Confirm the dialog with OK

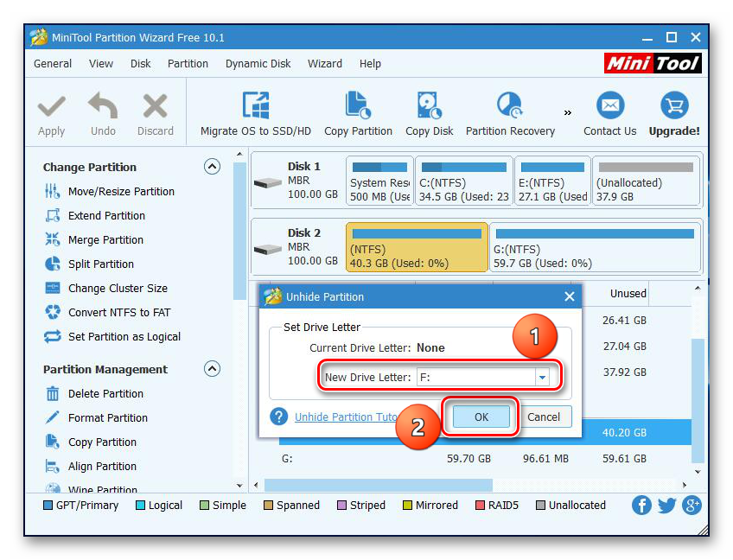pyautogui.click(x=481, y=417)
